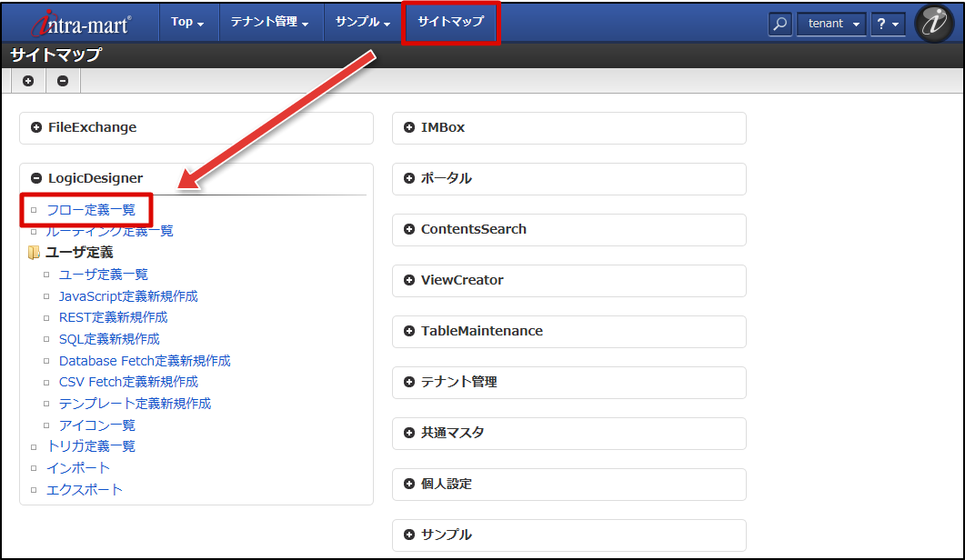Open help via the question mark icon
This screenshot has height=560, width=965.
click(887, 24)
